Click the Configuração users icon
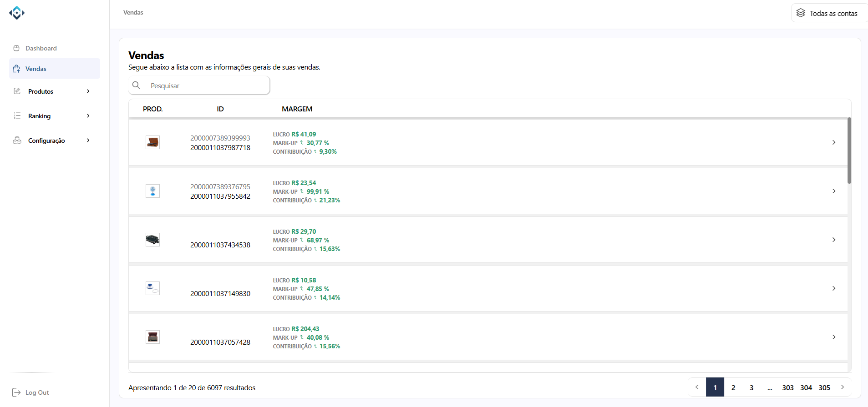This screenshot has width=868, height=407. point(17,140)
